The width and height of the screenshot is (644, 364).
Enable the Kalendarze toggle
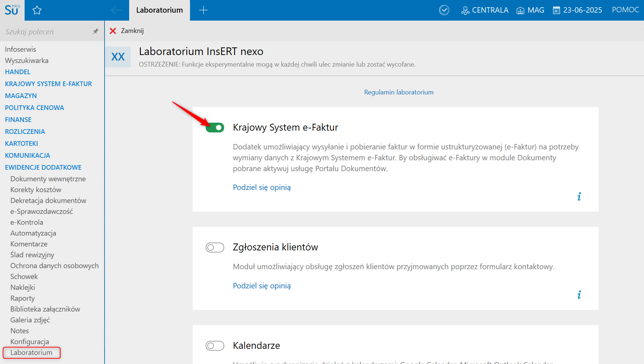pos(215,346)
